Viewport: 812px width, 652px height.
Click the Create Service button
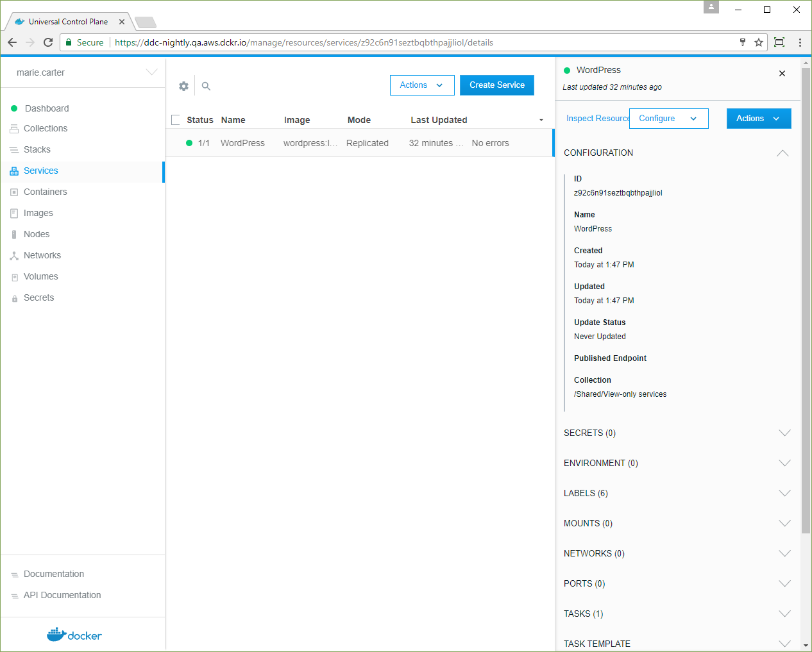click(496, 85)
